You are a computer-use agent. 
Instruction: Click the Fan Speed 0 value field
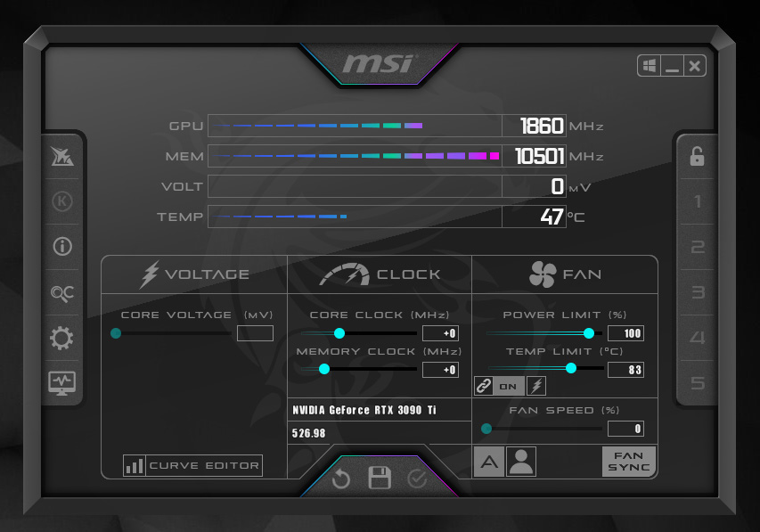point(625,429)
